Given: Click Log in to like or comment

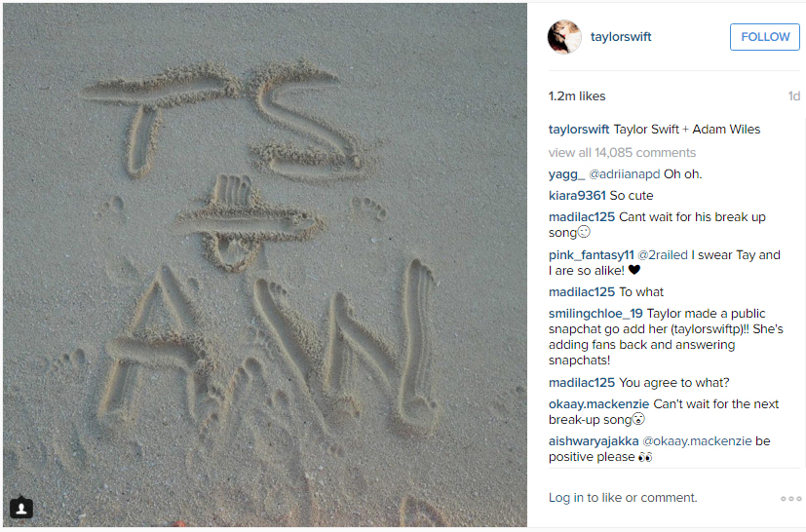Looking at the screenshot, I should pos(623,498).
